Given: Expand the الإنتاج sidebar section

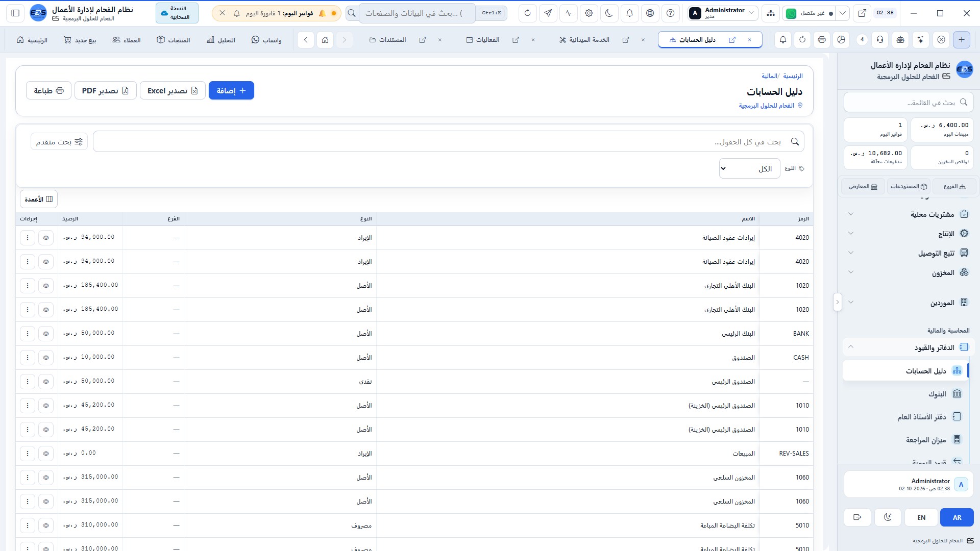Looking at the screenshot, I should click(x=909, y=234).
